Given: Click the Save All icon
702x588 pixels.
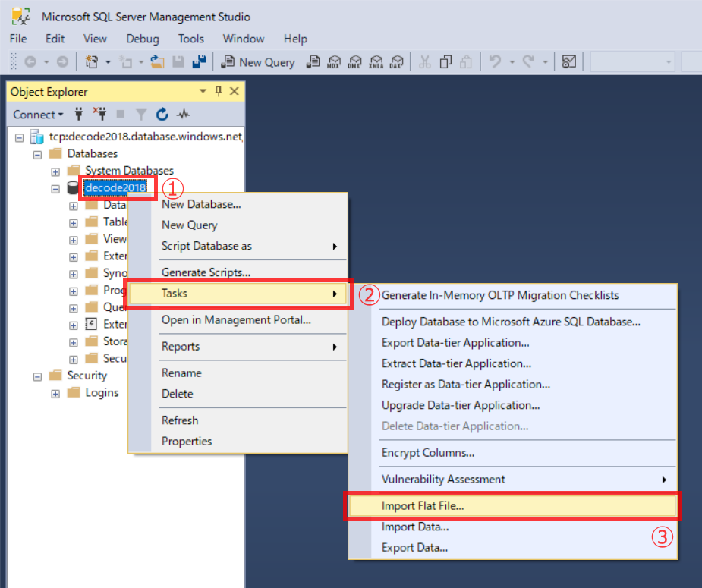Looking at the screenshot, I should tap(199, 61).
